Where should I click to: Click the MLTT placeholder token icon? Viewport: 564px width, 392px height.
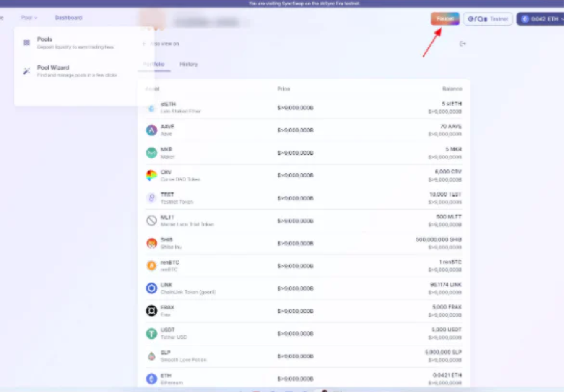[151, 221]
